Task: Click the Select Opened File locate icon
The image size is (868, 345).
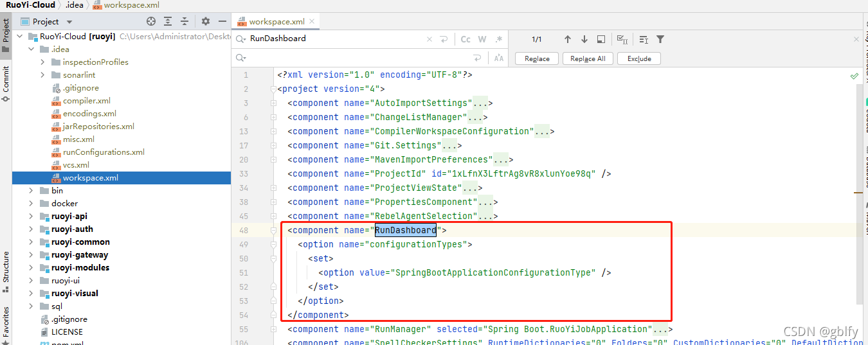Action: click(151, 21)
